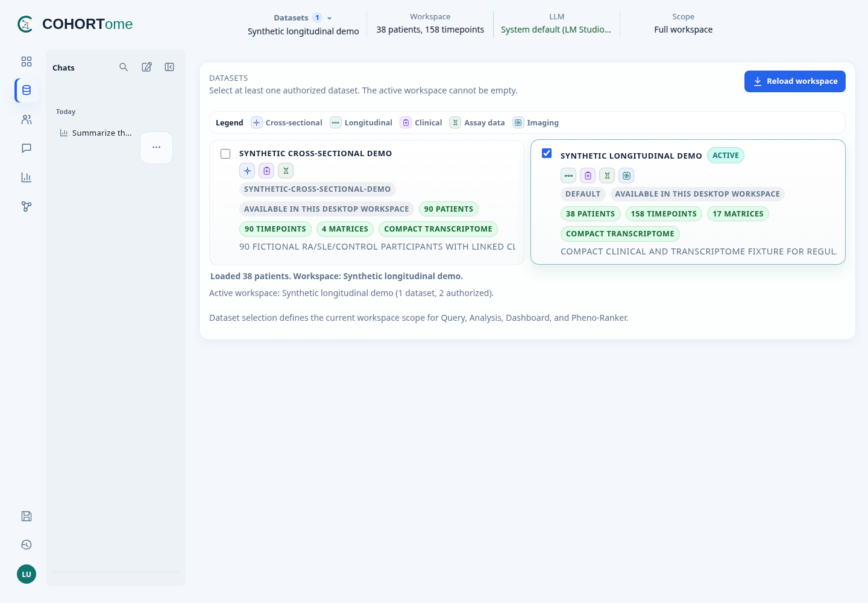Enable the Synthetic Cross-Sectional Demo checkbox
This screenshot has width=868, height=603.
click(x=225, y=154)
